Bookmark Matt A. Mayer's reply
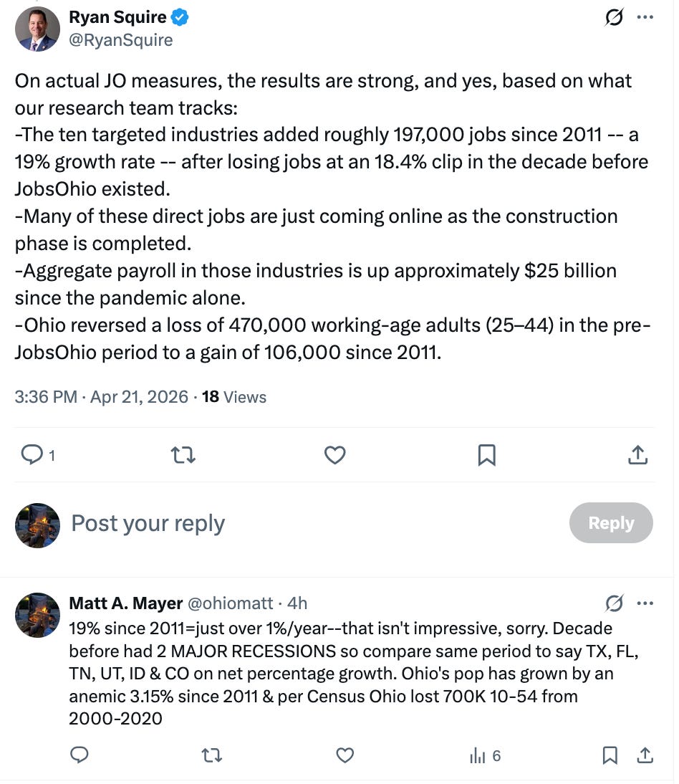 (610, 755)
